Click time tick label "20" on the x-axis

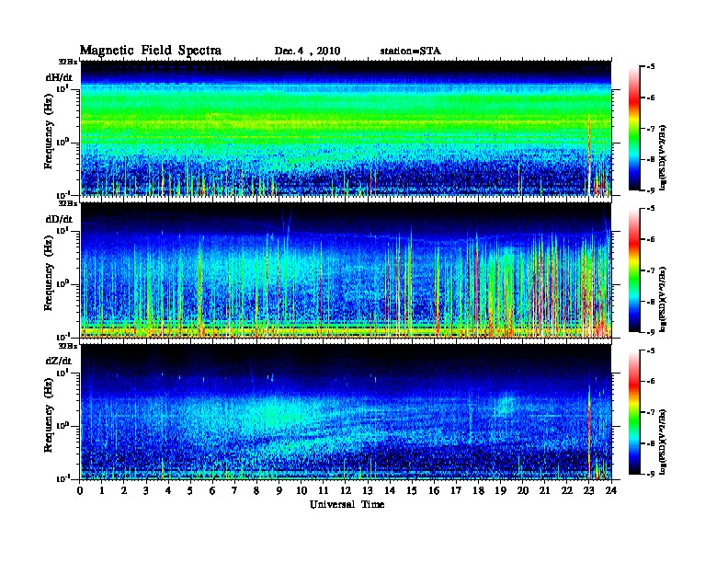tap(523, 490)
